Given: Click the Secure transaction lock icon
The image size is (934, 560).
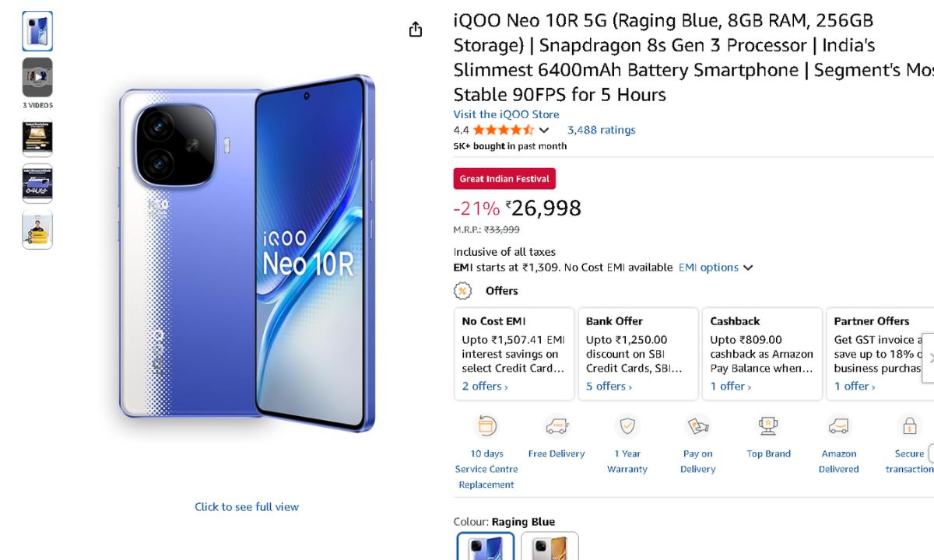Looking at the screenshot, I should (x=908, y=426).
